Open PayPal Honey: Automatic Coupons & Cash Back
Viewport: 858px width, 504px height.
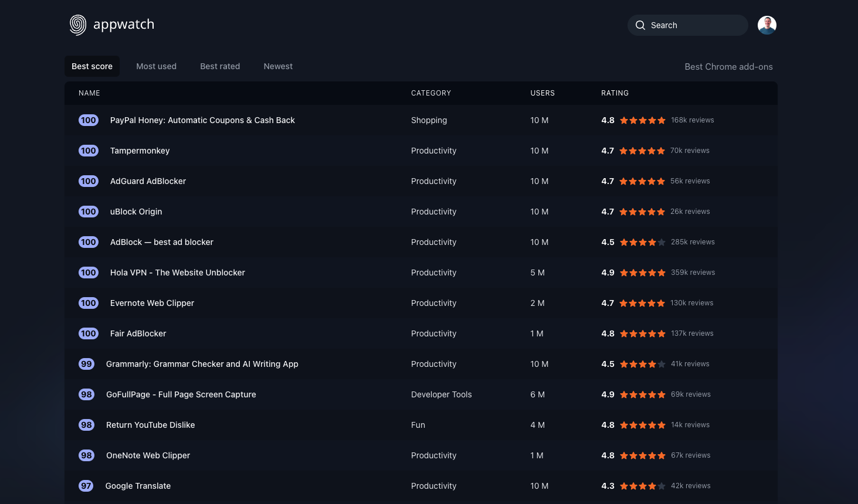coord(202,120)
